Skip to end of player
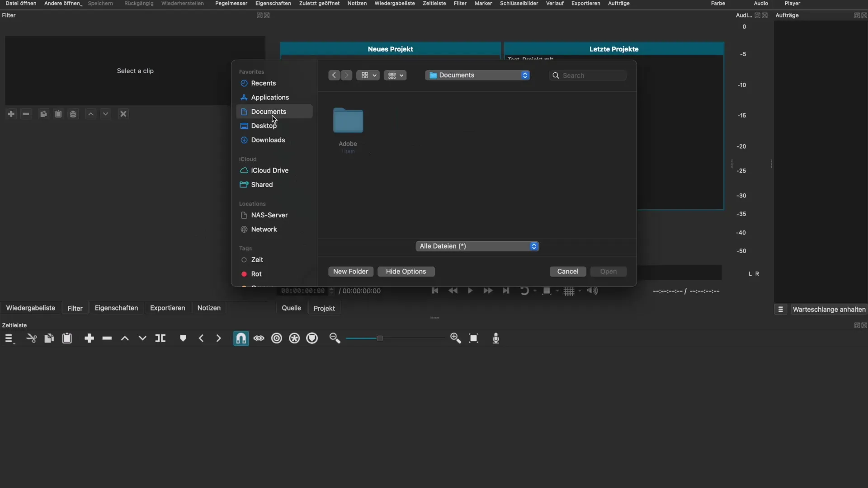 [506, 291]
